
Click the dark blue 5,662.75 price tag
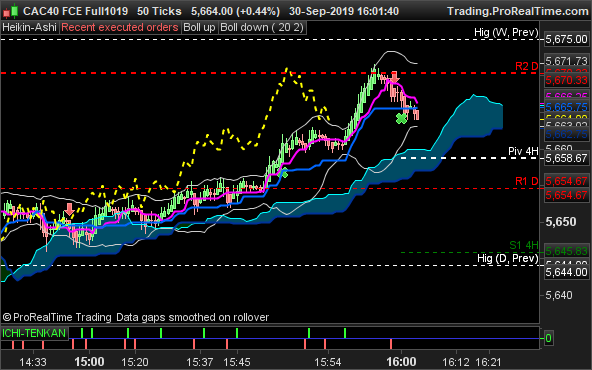pyautogui.click(x=566, y=134)
